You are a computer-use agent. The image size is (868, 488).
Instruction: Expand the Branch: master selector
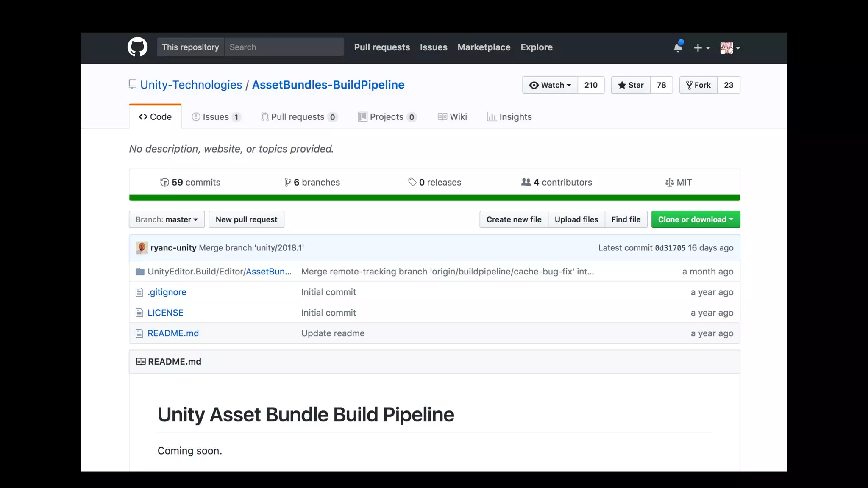167,219
